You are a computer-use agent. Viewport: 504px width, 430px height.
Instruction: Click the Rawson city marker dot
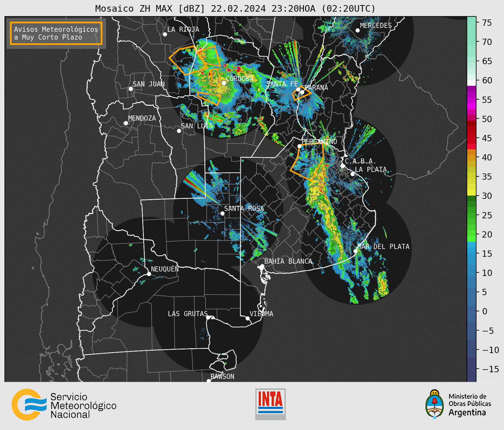pyautogui.click(x=209, y=381)
